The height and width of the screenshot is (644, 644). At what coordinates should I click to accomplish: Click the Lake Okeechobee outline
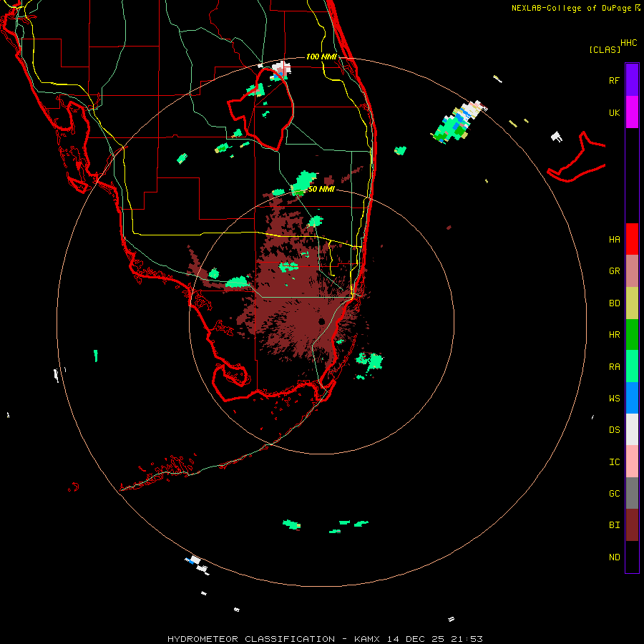(x=260, y=109)
